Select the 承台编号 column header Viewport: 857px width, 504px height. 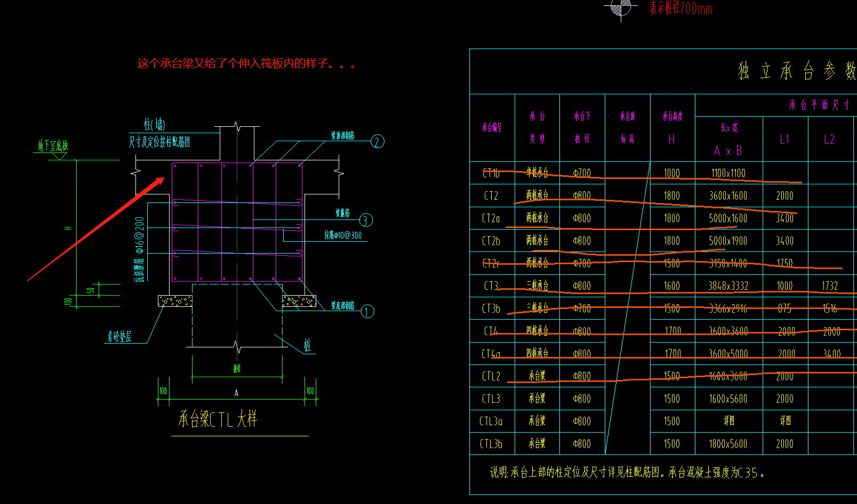click(492, 127)
